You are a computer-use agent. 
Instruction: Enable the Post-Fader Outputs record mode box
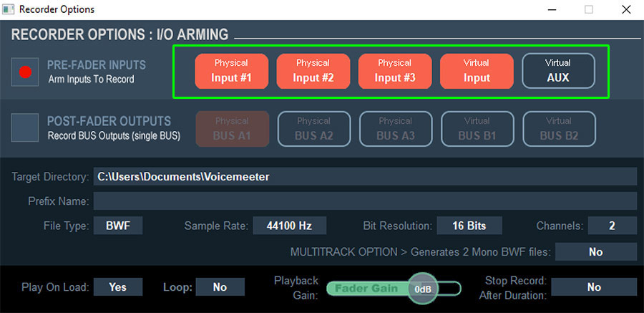coord(25,128)
